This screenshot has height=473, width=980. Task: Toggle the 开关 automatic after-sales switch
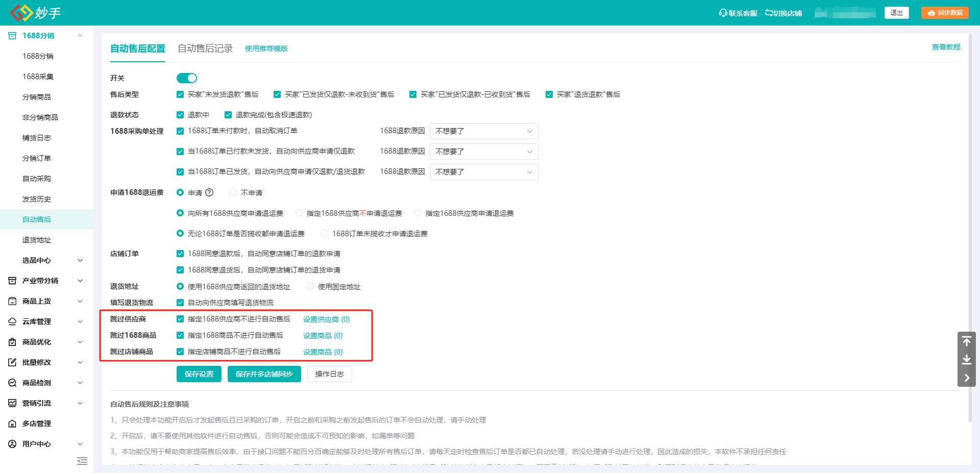pos(187,78)
